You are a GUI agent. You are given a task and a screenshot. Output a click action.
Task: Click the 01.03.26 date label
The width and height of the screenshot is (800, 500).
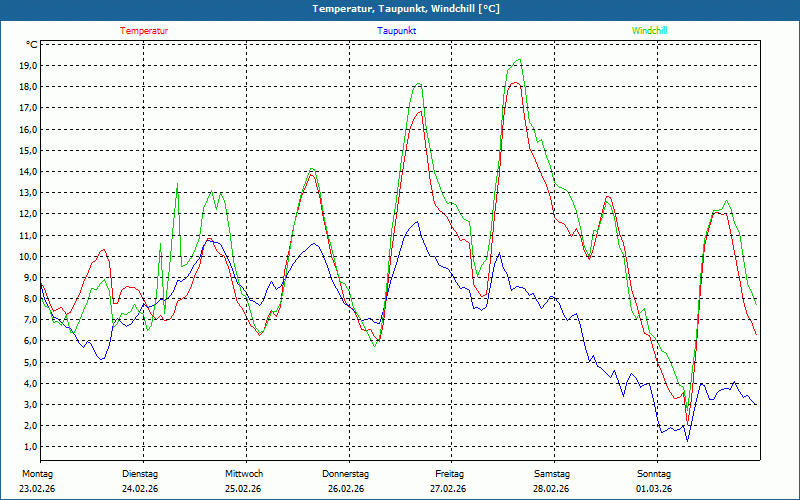pyautogui.click(x=654, y=489)
